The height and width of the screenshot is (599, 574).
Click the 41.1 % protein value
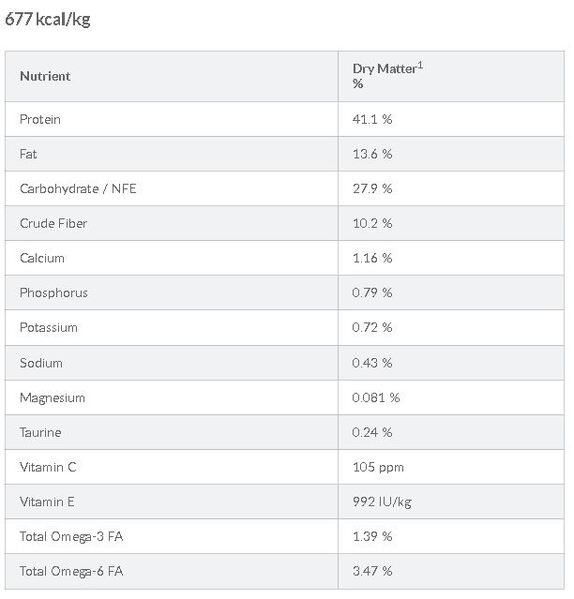372,119
